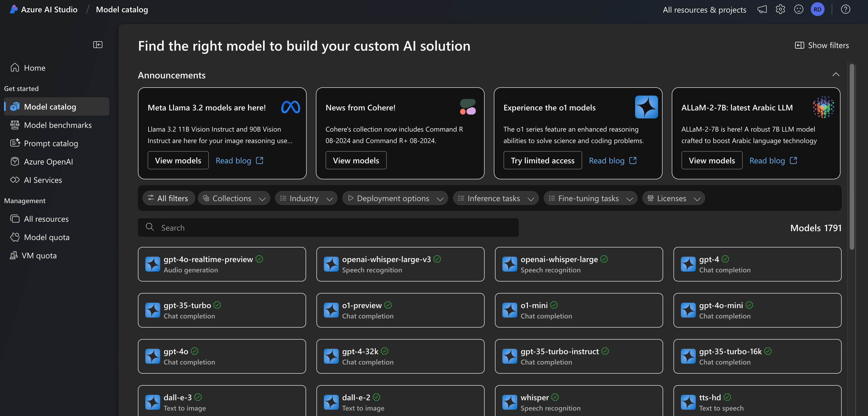
Task: Collapse the left navigation sidebar
Action: pos(98,45)
